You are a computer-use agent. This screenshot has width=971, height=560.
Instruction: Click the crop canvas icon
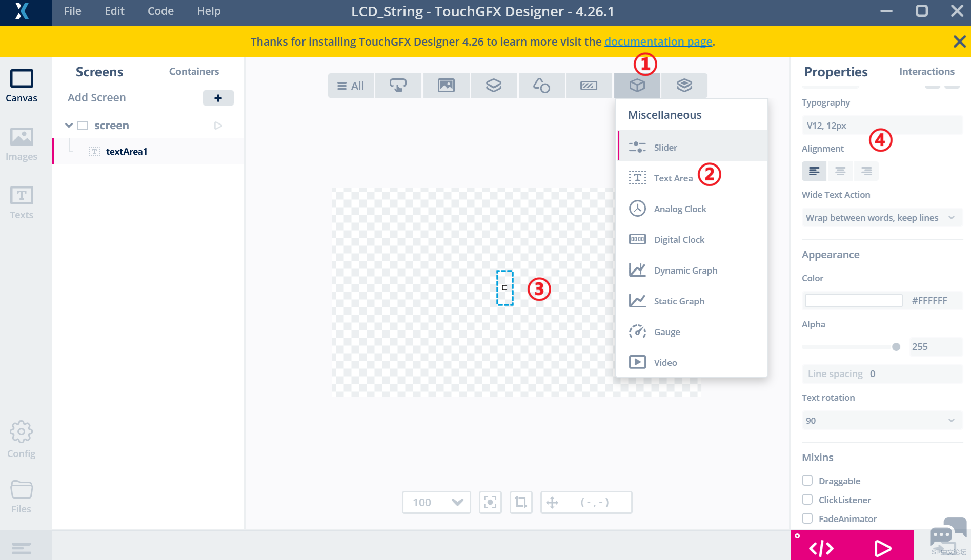pos(521,502)
